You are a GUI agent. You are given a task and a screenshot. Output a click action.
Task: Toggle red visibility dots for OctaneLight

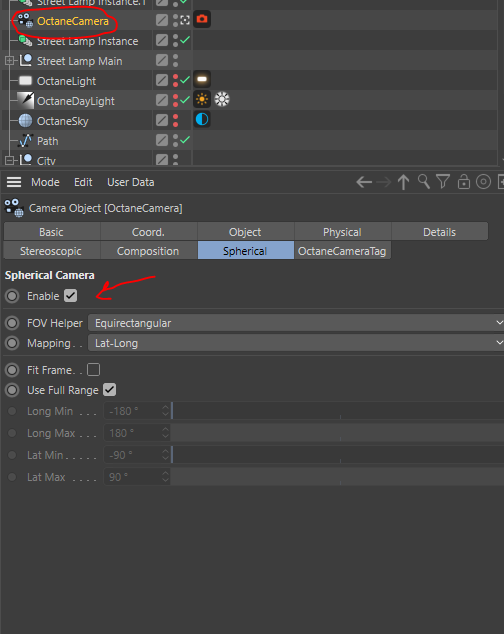175,80
